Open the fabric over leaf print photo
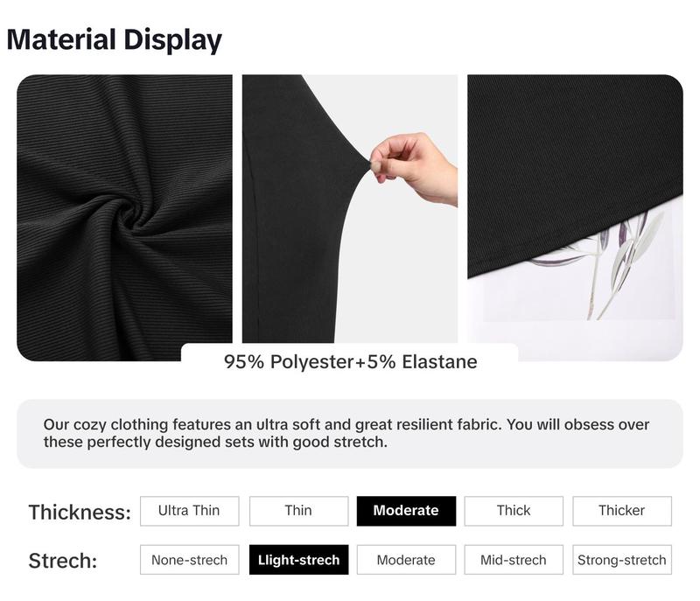 (x=575, y=218)
